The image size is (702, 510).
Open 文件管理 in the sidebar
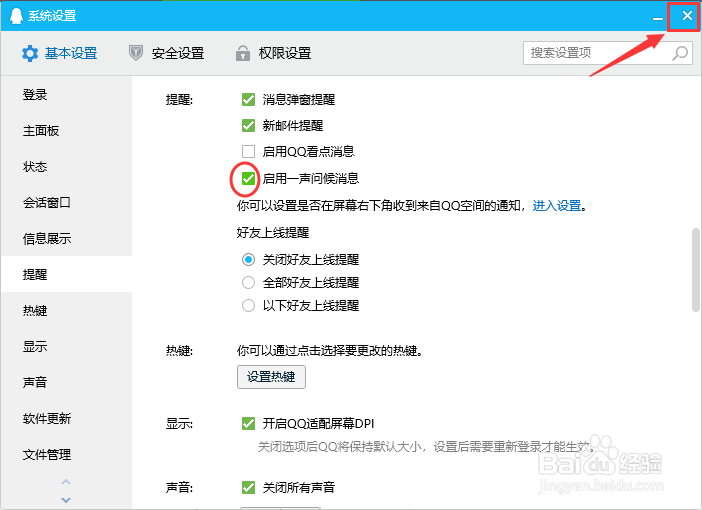pos(66,454)
